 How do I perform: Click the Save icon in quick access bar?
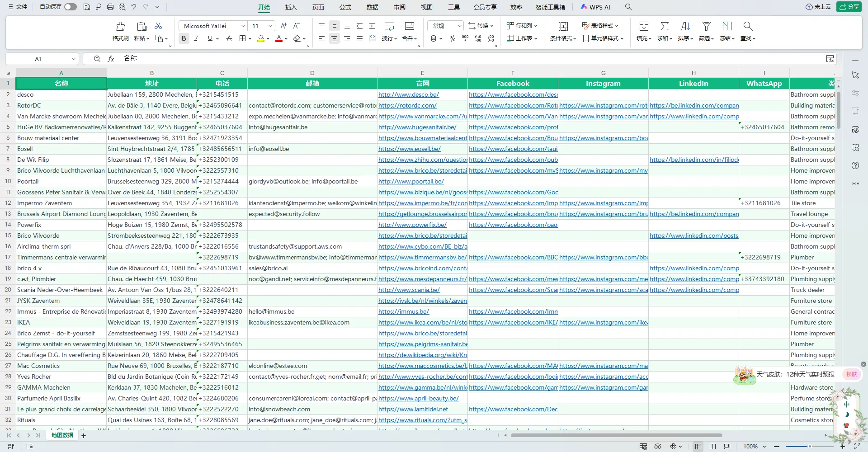87,7
